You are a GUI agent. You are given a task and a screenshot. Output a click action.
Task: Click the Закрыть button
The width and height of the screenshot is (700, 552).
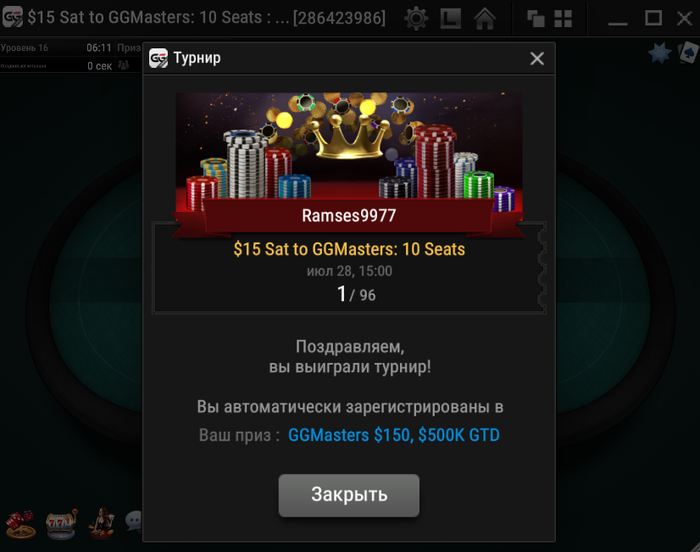(x=349, y=495)
